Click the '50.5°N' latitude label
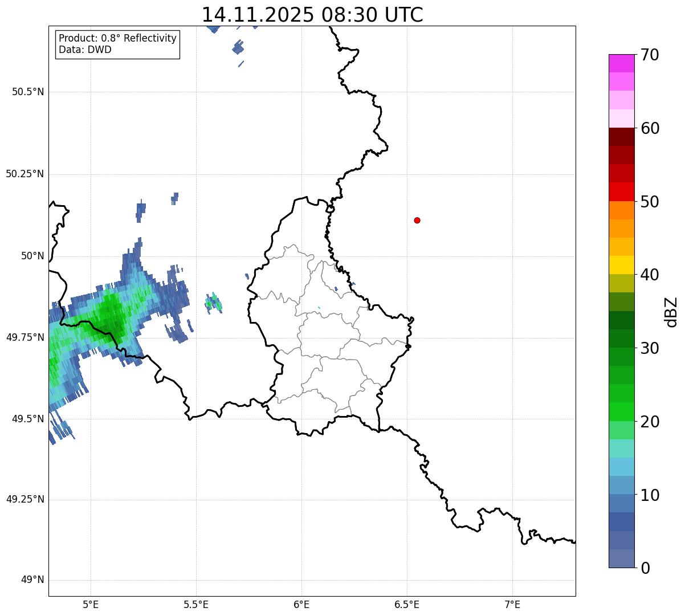The height and width of the screenshot is (616, 685). click(x=28, y=92)
